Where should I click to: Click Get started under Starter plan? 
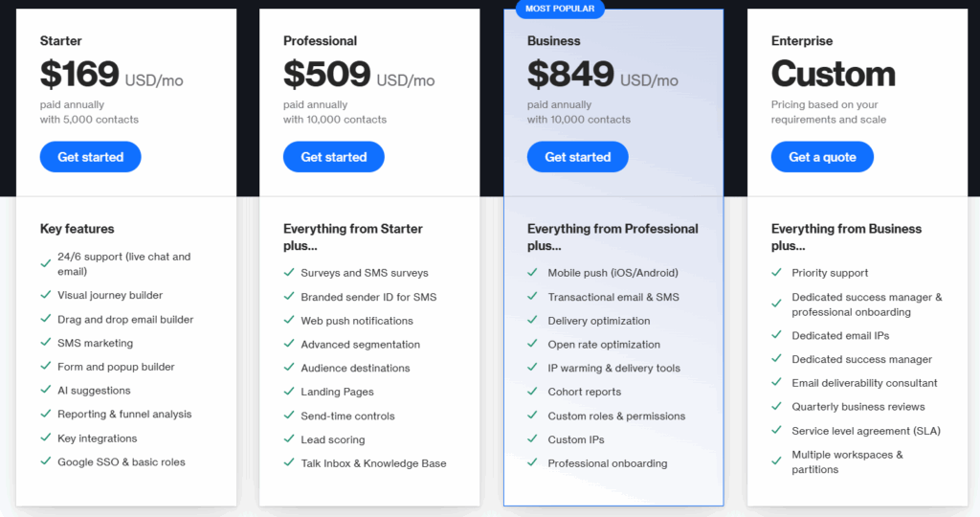pos(90,157)
